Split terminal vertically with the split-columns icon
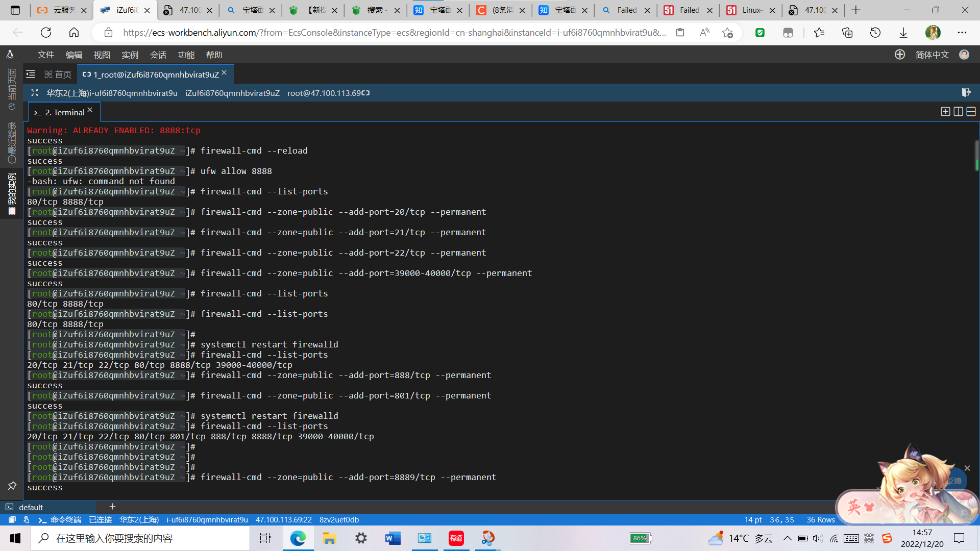 [x=958, y=112]
